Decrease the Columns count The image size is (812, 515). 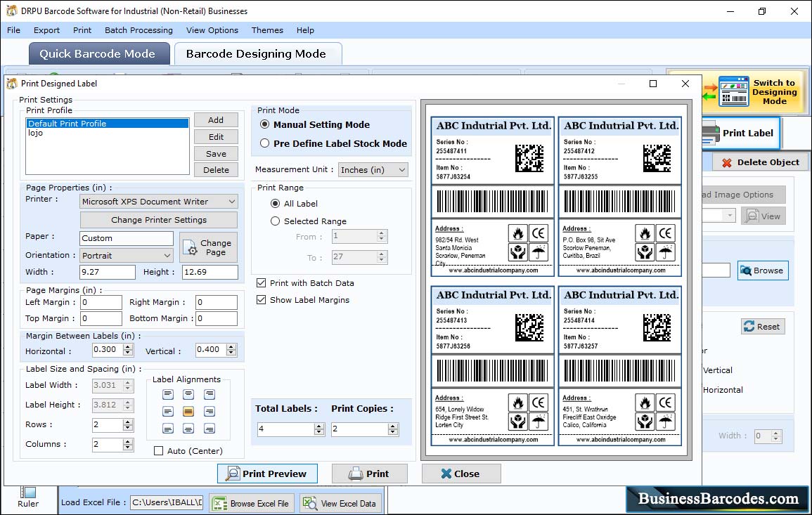128,448
